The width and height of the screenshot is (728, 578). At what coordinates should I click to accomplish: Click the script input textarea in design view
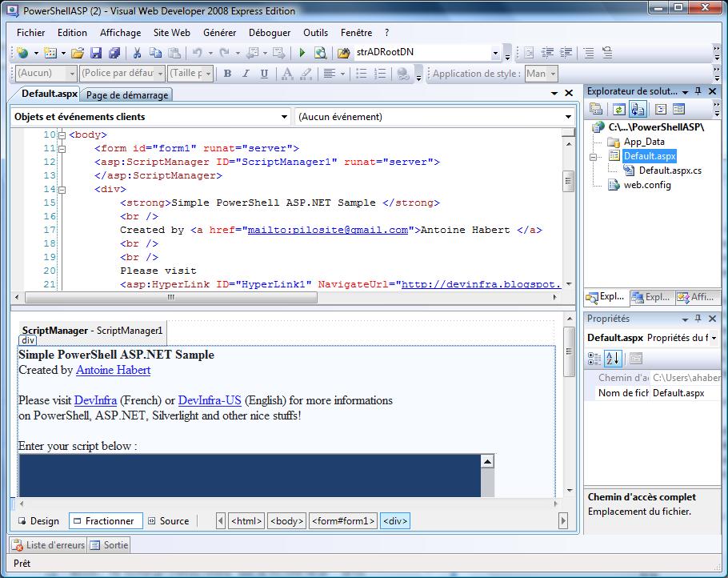pyautogui.click(x=250, y=476)
